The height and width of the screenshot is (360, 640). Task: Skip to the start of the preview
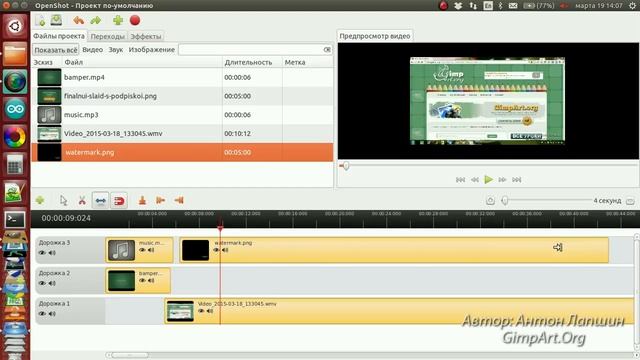click(x=460, y=180)
